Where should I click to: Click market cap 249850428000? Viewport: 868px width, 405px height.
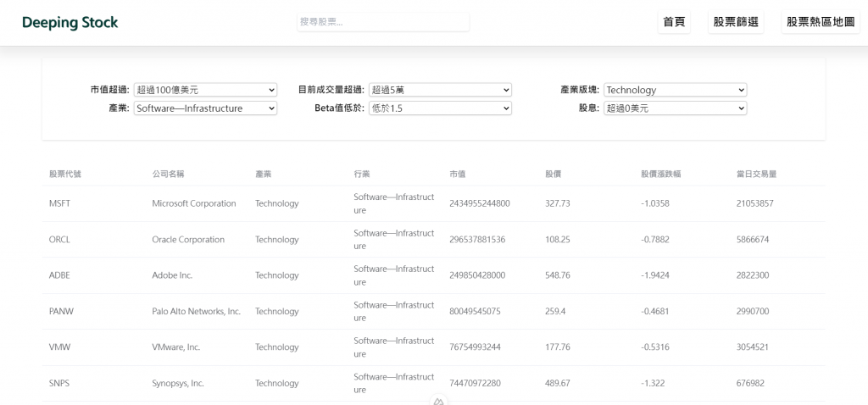(477, 275)
